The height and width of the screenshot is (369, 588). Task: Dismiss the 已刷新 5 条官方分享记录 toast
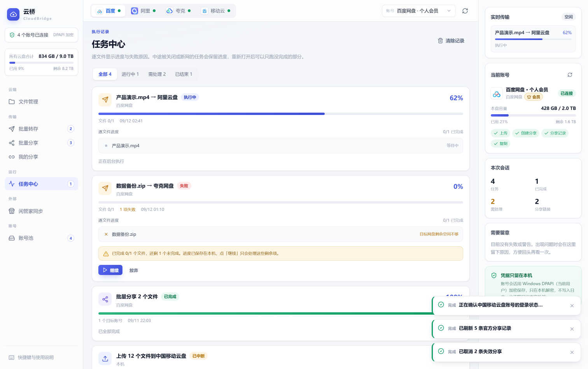572,329
